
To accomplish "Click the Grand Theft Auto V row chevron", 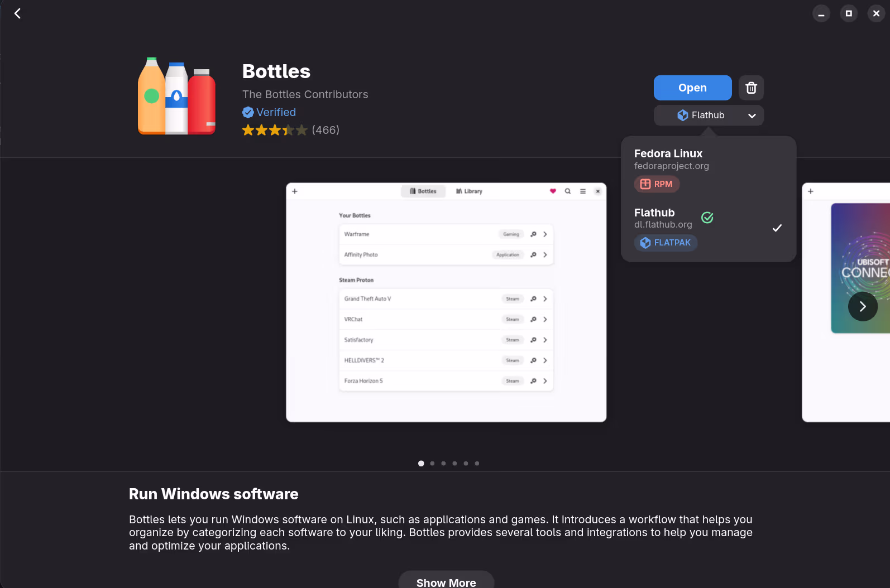I will click(x=545, y=299).
